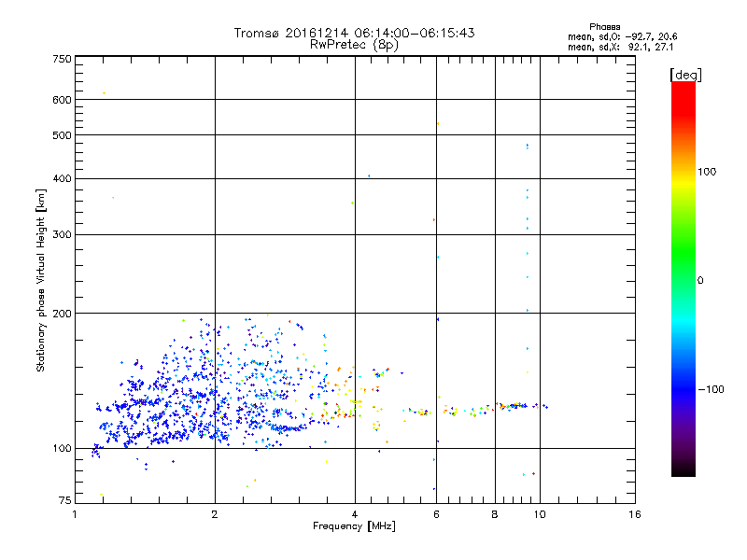Click the 'Frequency [MHz]' axis title

coord(354,526)
